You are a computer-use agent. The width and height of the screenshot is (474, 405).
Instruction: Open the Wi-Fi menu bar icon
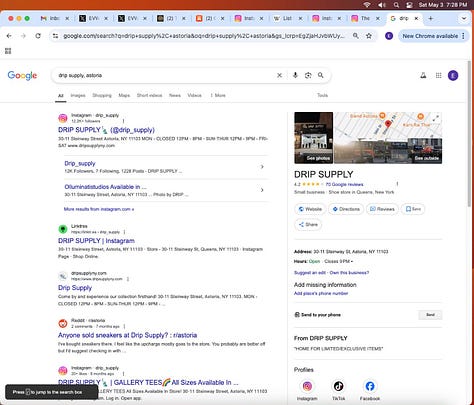(x=367, y=5)
